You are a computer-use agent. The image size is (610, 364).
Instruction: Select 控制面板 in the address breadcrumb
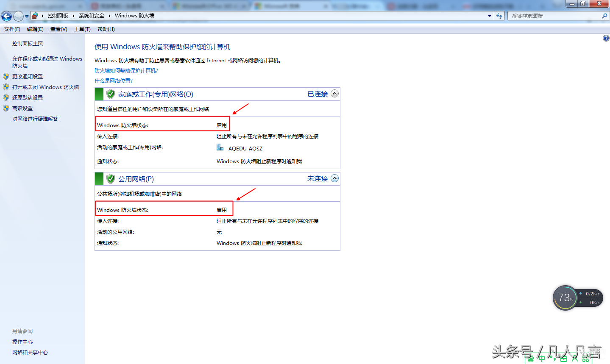(x=58, y=16)
